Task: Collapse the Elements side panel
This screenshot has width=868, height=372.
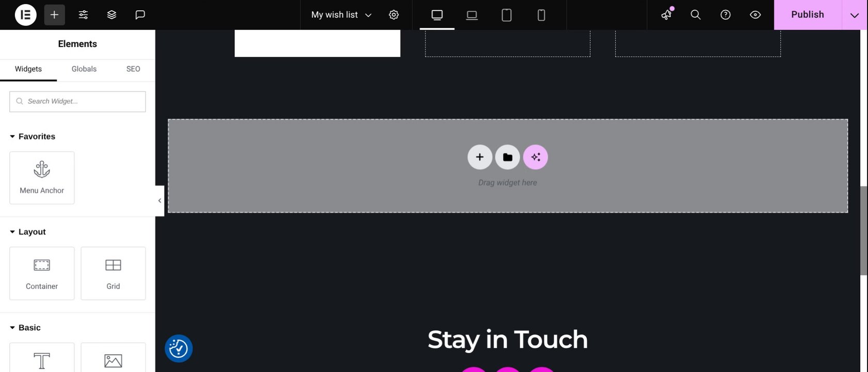Action: coord(159,200)
